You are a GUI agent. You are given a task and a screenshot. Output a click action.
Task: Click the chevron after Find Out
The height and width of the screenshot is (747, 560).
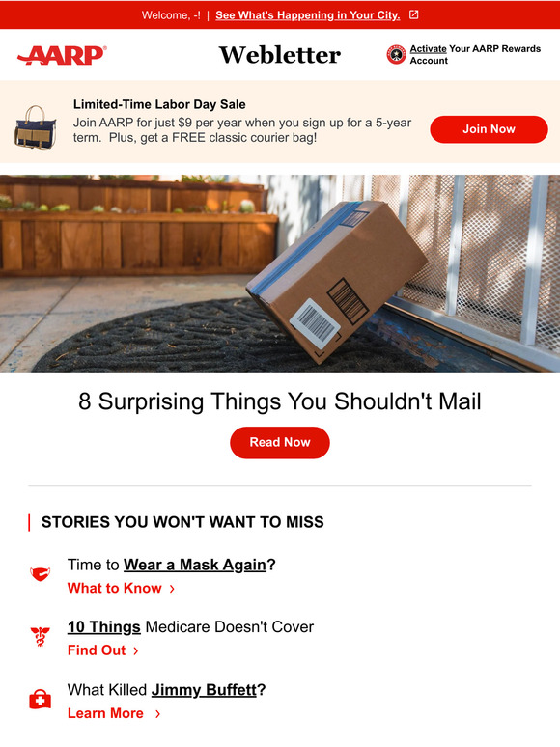tap(136, 650)
